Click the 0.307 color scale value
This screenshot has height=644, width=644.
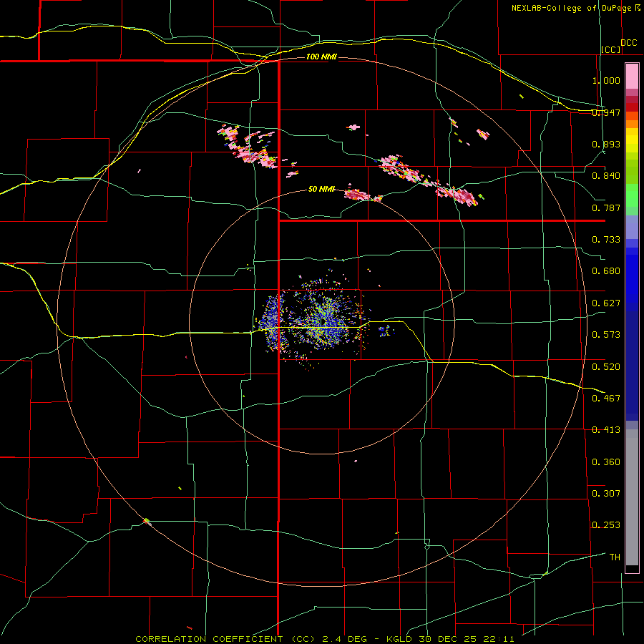pos(606,494)
